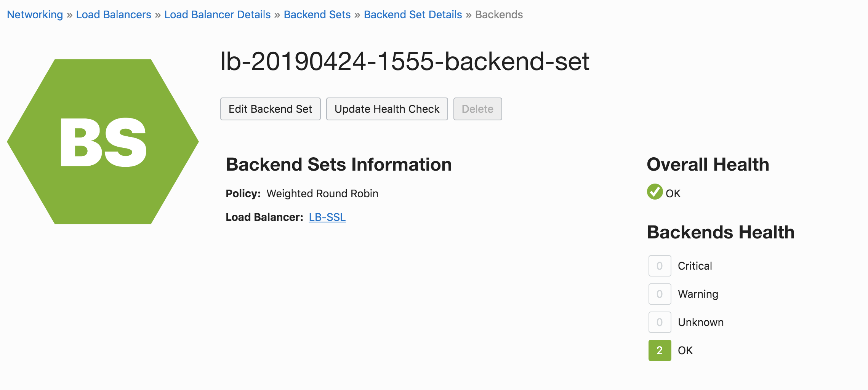Open Load Balancer Details breadcrumb link
The width and height of the screenshot is (868, 390).
click(x=217, y=14)
